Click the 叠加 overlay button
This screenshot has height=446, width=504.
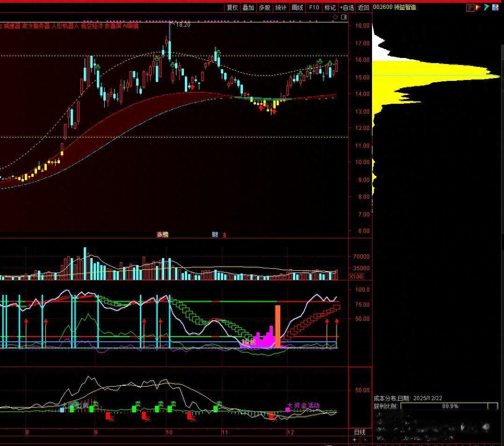pos(248,7)
